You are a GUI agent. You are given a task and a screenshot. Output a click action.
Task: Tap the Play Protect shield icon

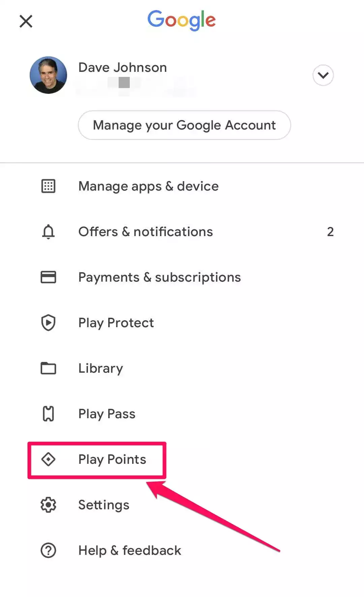click(x=48, y=323)
